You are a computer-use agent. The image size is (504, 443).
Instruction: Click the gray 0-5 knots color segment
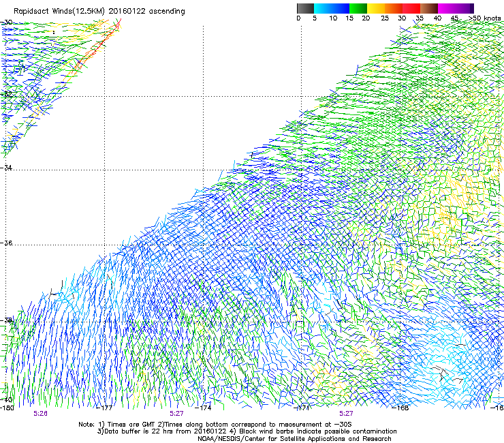coord(305,8)
